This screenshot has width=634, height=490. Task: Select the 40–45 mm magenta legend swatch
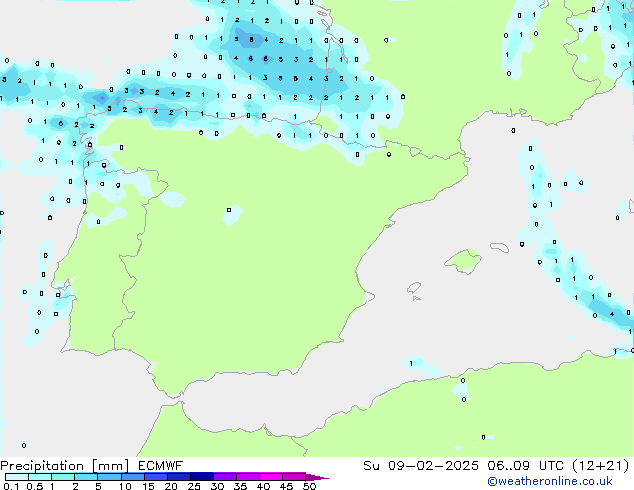[271, 477]
